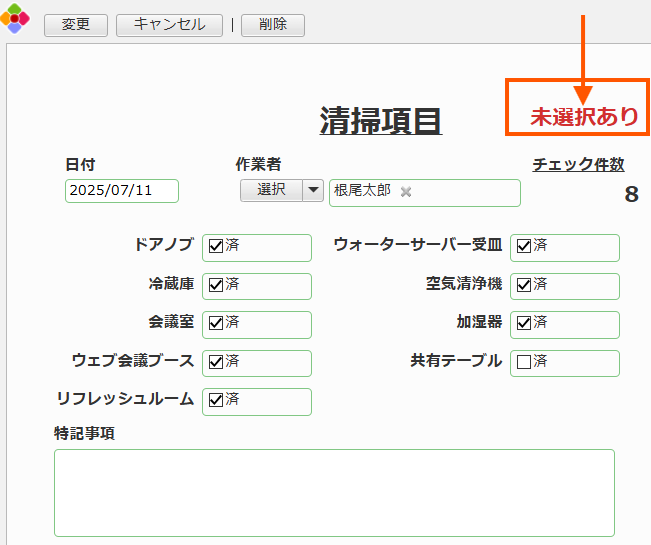Toggle the ウォーターサーバー受皿 済 checkbox
The height and width of the screenshot is (545, 651).
pos(524,246)
